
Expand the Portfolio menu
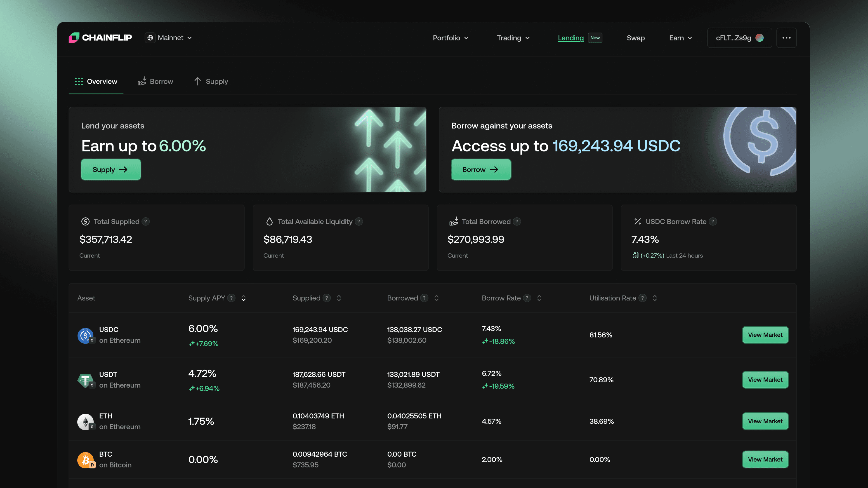click(x=451, y=38)
